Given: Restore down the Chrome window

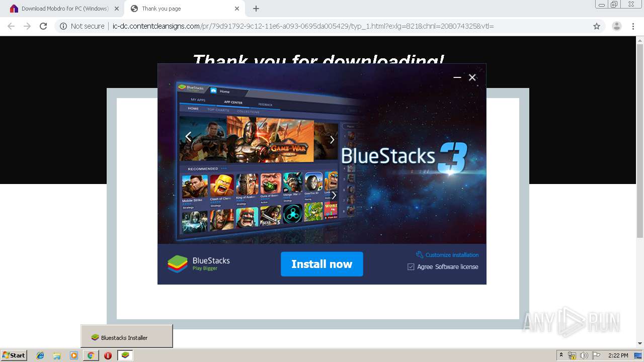Looking at the screenshot, I should click(614, 5).
